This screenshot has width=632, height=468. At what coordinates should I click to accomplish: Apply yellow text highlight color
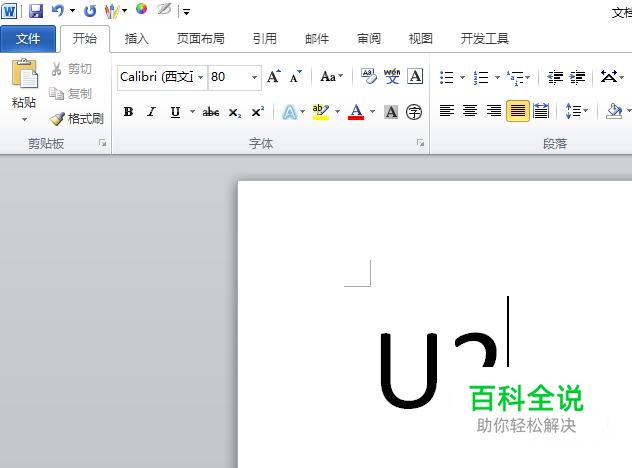coord(320,112)
